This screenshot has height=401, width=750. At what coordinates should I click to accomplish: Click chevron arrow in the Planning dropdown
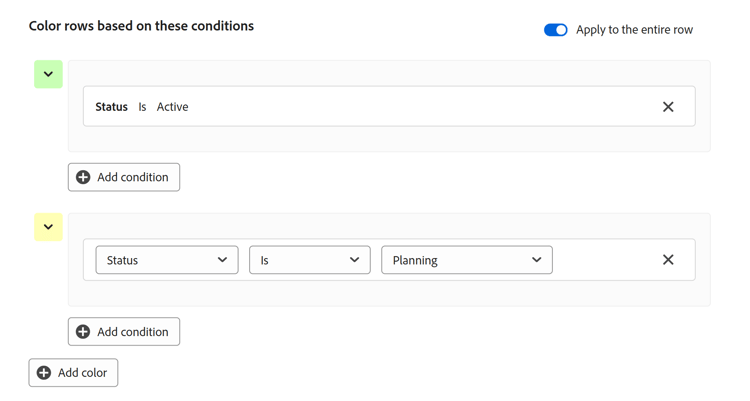pyautogui.click(x=536, y=260)
